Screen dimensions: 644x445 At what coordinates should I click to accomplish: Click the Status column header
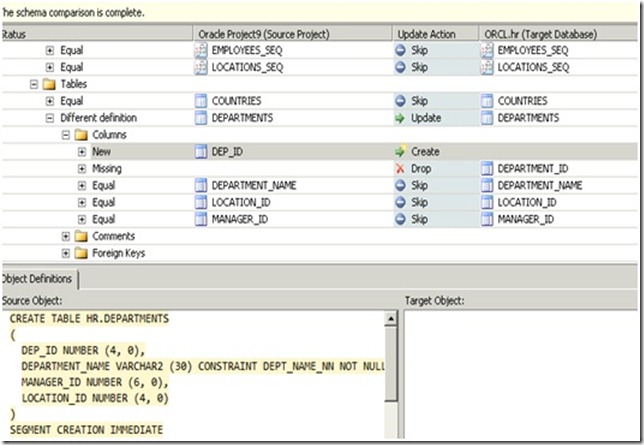(97, 34)
